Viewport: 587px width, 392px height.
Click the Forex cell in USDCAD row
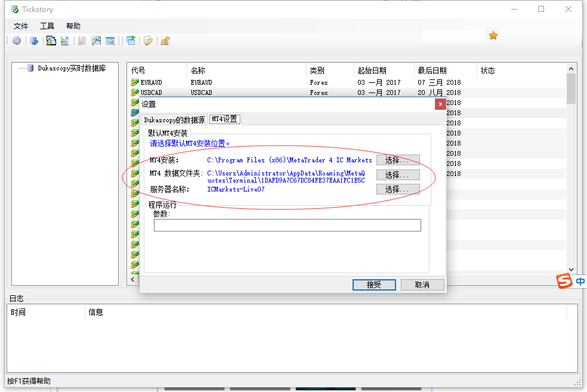pyautogui.click(x=319, y=92)
